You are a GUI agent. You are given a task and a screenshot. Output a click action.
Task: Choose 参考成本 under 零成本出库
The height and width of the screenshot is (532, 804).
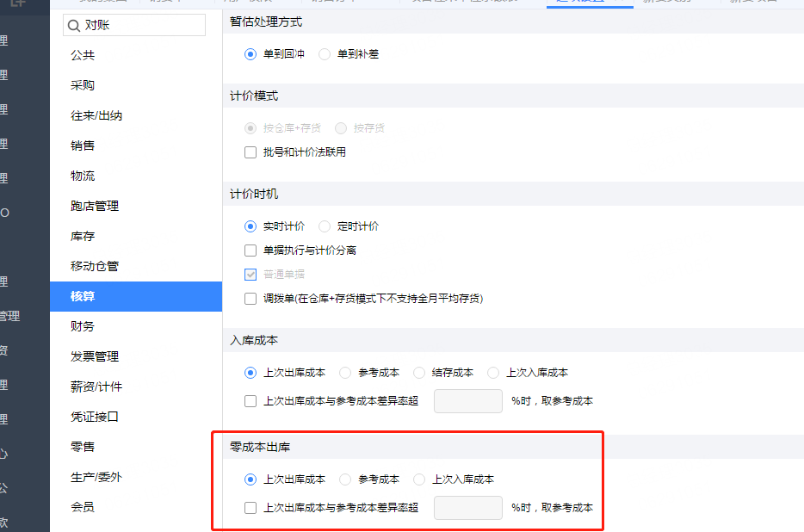345,479
